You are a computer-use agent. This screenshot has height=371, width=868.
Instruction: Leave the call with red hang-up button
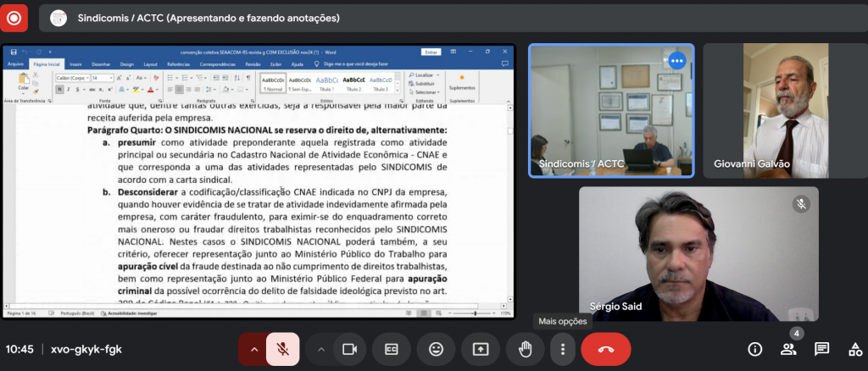605,349
